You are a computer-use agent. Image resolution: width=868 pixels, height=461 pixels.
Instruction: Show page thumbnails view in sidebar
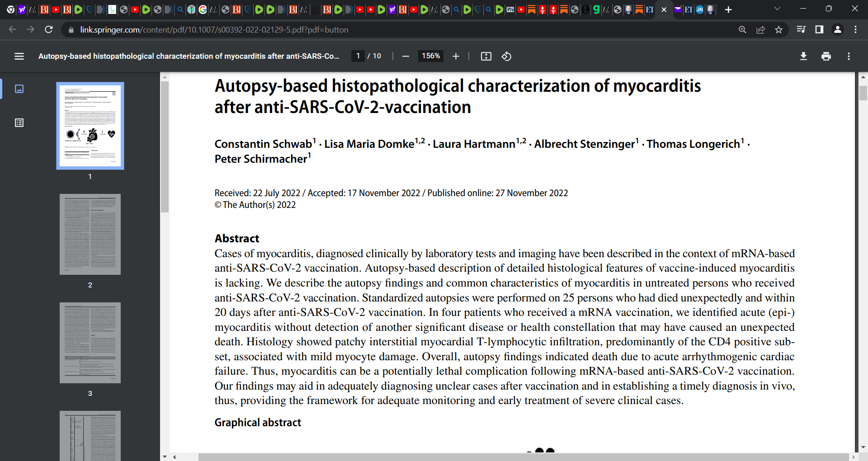click(19, 89)
